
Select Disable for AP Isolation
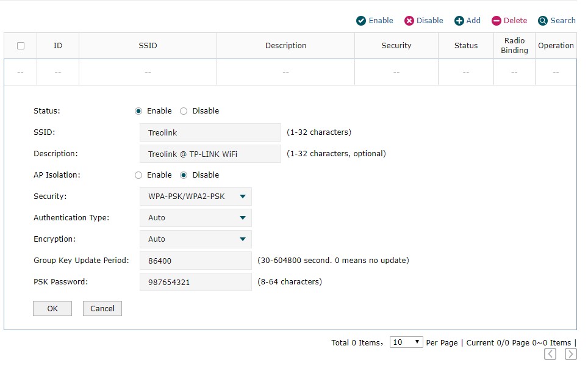point(184,175)
